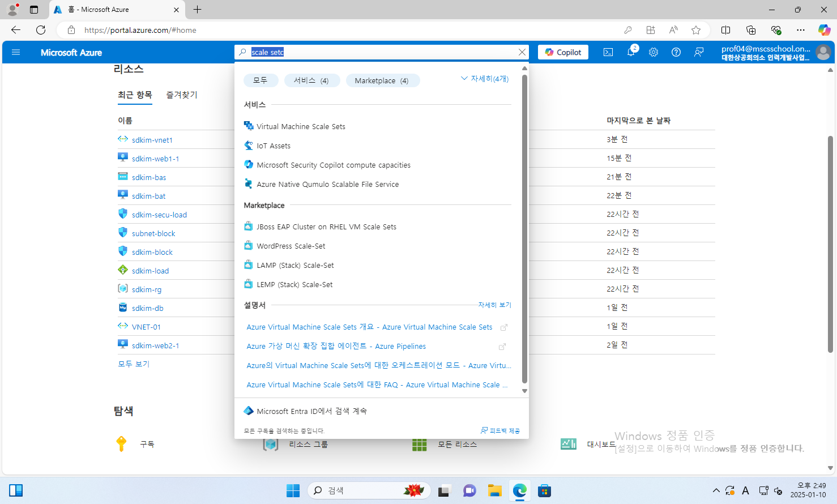The width and height of the screenshot is (837, 504).
Task: Open the help question mark icon
Action: [x=676, y=52]
